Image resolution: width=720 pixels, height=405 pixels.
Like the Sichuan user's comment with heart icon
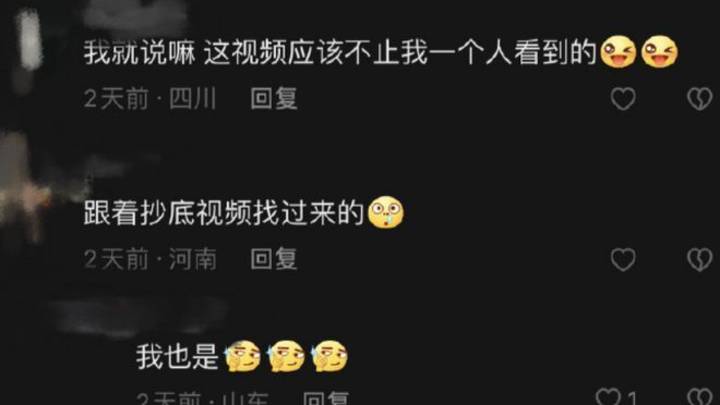(x=623, y=98)
